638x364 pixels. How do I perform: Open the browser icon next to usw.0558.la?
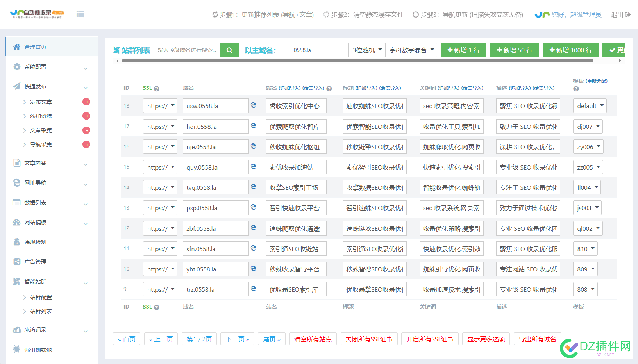pyautogui.click(x=254, y=105)
